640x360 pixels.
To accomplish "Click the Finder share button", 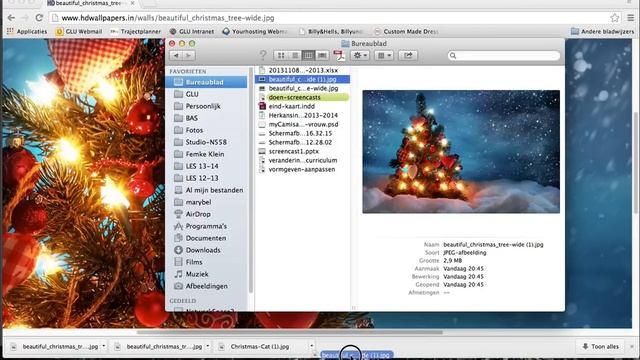I will (408, 56).
